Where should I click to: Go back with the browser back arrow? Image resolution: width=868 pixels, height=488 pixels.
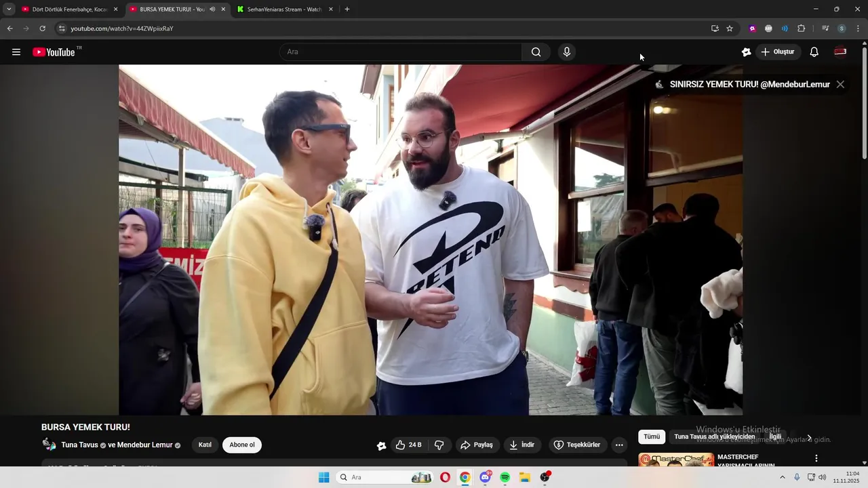coord(9,28)
